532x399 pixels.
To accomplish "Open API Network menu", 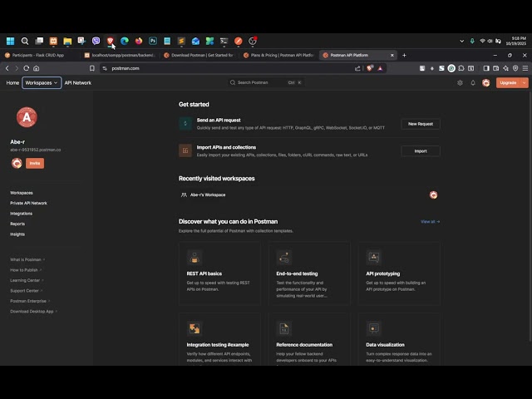I will point(77,83).
